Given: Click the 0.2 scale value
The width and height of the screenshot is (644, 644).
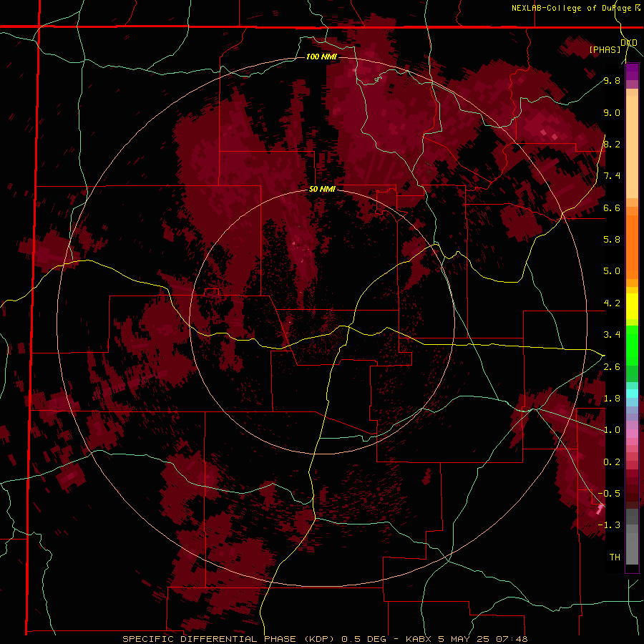Looking at the screenshot, I should click(612, 462).
